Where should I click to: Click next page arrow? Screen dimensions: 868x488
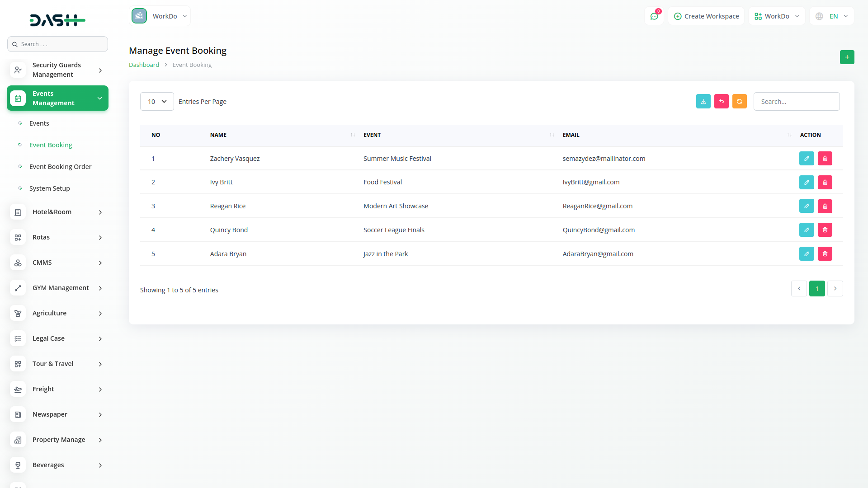click(x=835, y=289)
